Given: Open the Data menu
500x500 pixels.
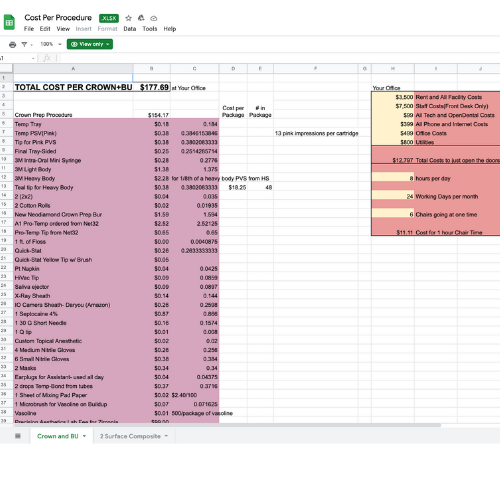Looking at the screenshot, I should tap(130, 29).
